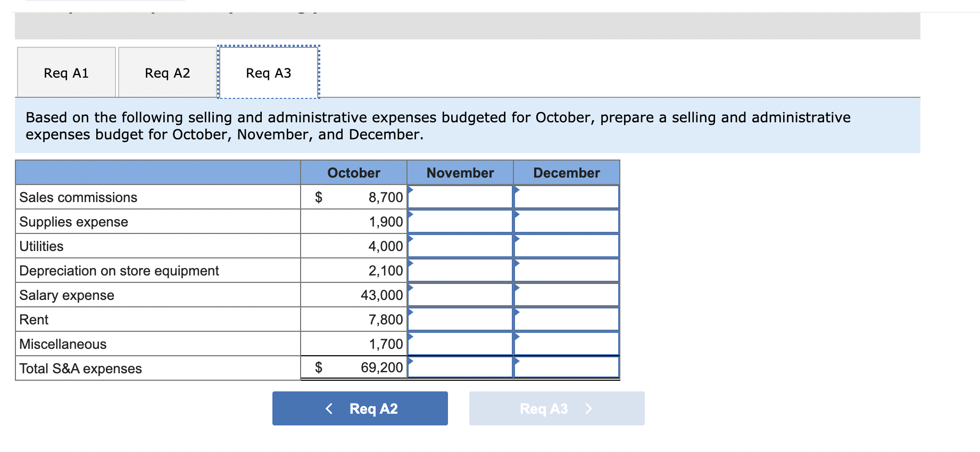
Task: Select the December input for Rent
Action: coord(566,319)
